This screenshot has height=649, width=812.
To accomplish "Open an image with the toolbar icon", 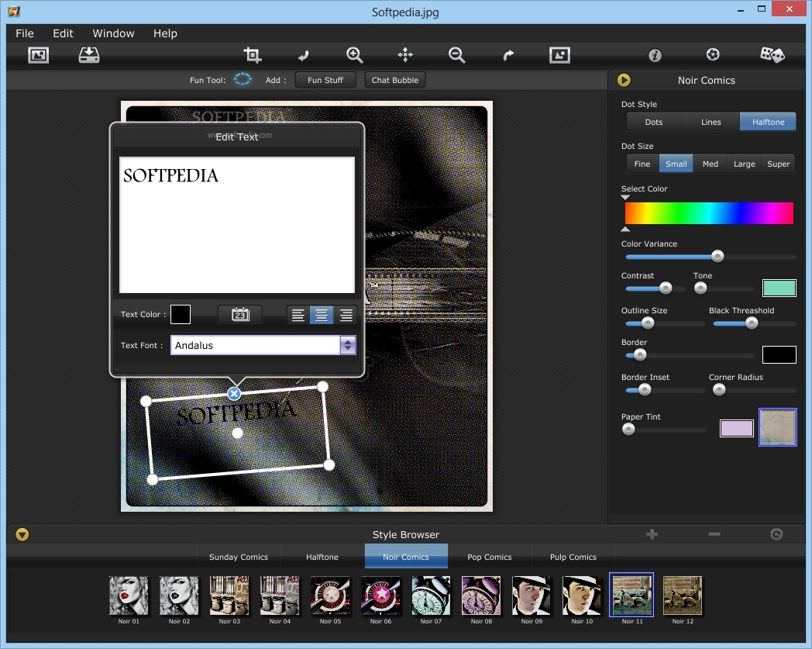I will click(x=38, y=55).
